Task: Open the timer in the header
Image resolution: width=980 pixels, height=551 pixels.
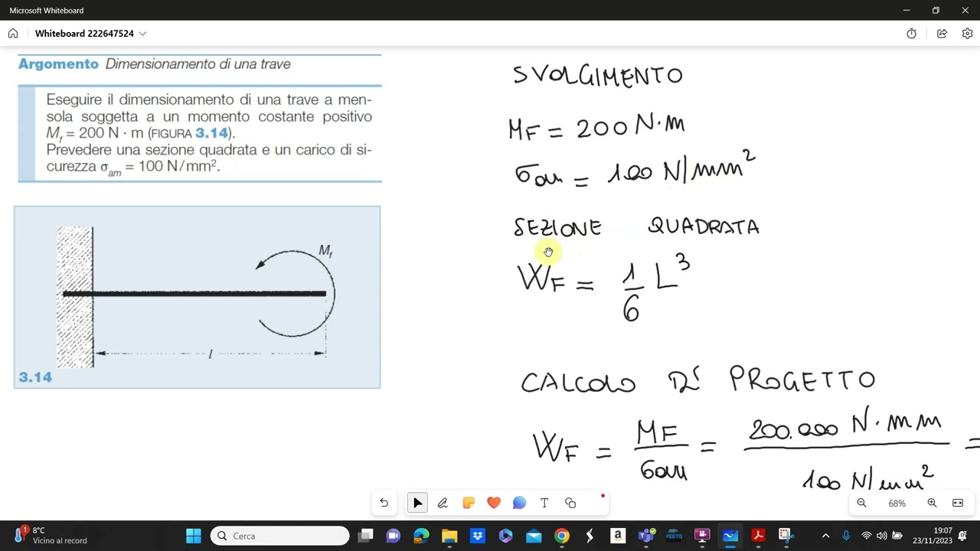Action: [911, 34]
